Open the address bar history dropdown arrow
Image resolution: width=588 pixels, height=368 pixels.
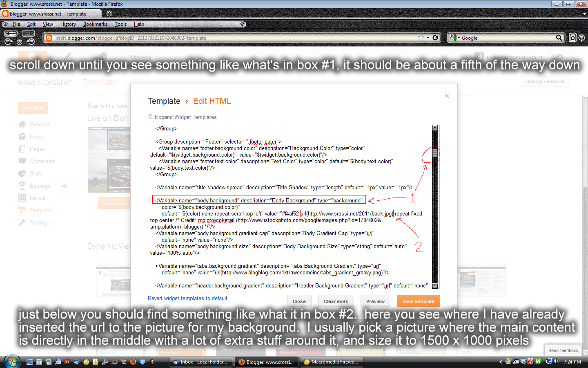428,38
